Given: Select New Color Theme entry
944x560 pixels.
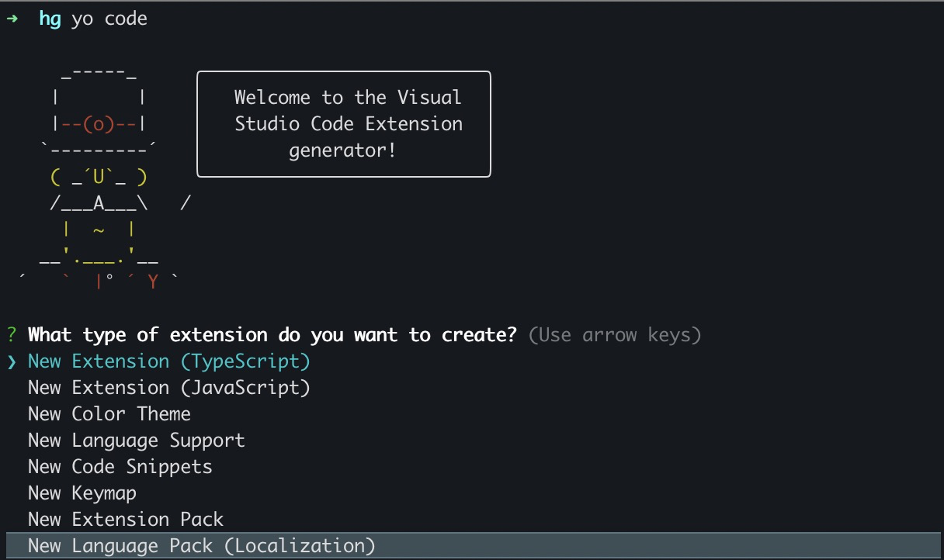Looking at the screenshot, I should pos(109,414).
